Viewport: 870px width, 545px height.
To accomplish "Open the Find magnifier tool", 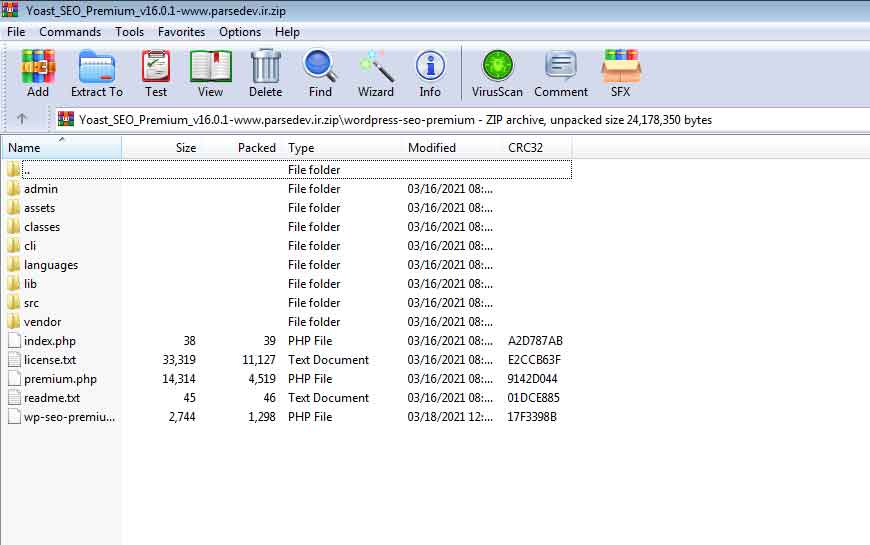I will (x=320, y=67).
